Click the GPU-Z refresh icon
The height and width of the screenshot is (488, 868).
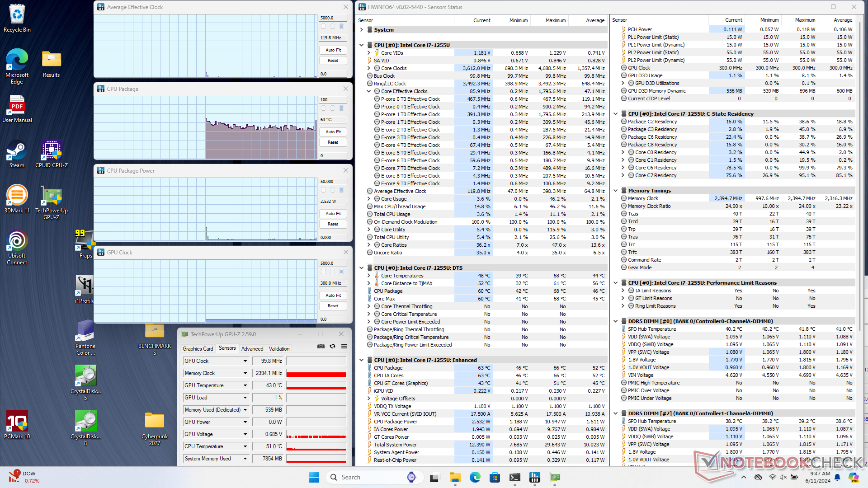point(333,346)
